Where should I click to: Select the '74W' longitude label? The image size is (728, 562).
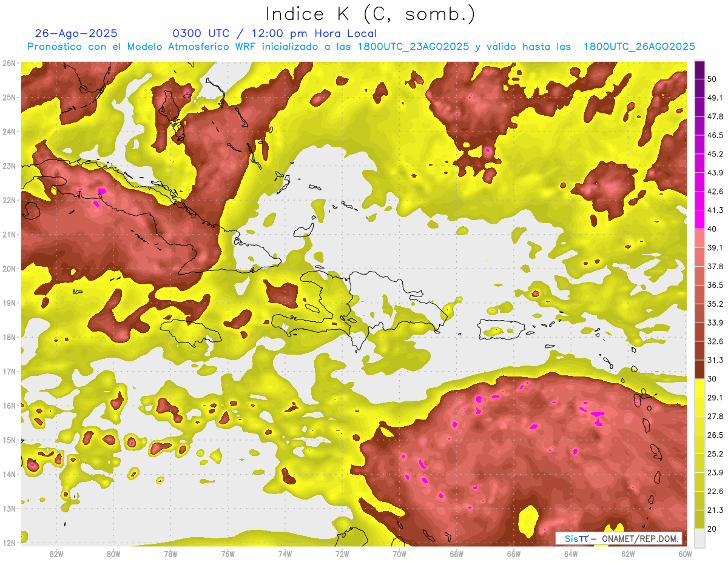pyautogui.click(x=285, y=554)
